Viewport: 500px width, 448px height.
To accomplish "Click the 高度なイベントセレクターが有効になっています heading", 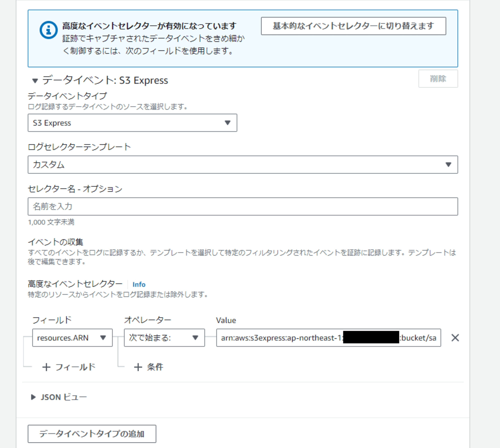I will tap(149, 26).
